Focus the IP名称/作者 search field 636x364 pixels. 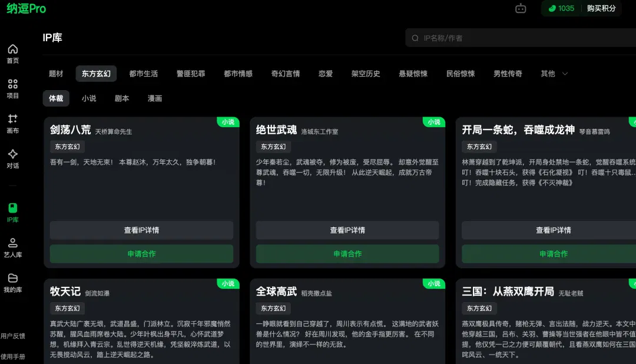[x=521, y=38]
